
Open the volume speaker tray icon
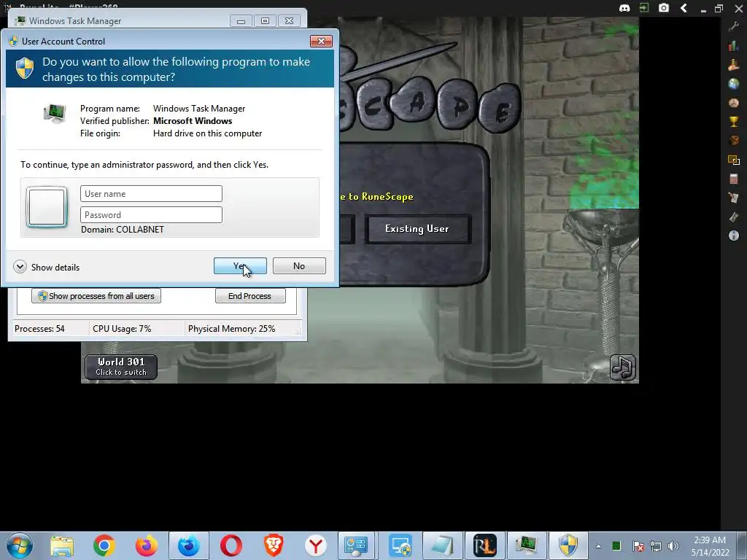(673, 546)
